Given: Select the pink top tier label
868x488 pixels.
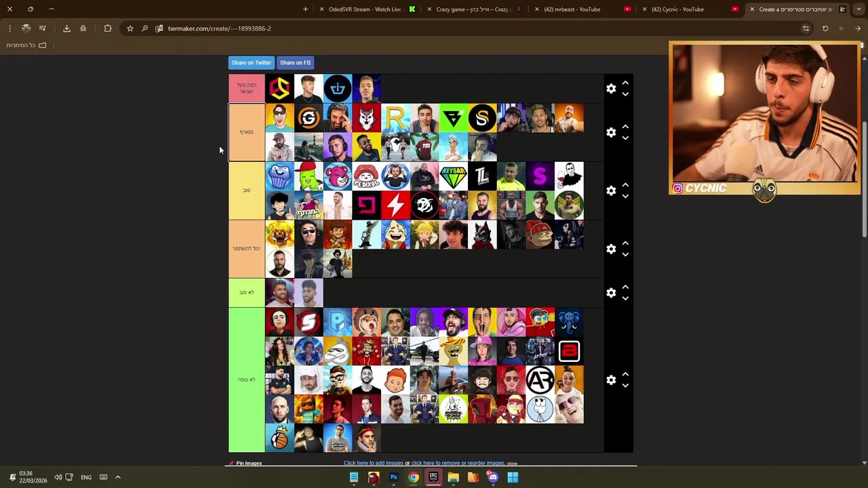Looking at the screenshot, I should (x=246, y=89).
